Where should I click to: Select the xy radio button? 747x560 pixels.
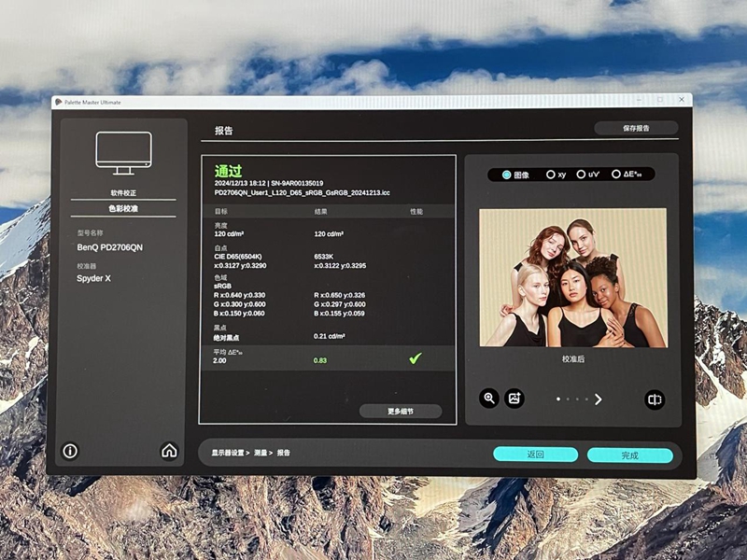(x=551, y=175)
